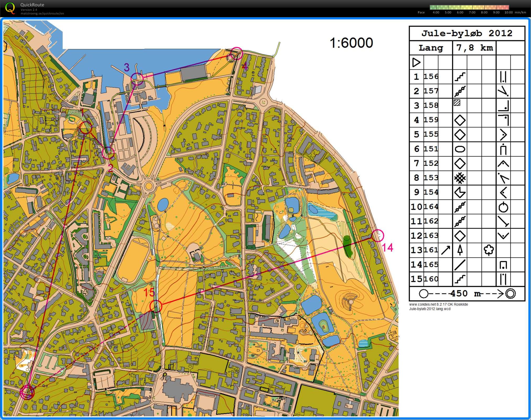531x420 pixels.
Task: Open the matstroeng.se/quickroute/en link
Action: [x=42, y=13]
